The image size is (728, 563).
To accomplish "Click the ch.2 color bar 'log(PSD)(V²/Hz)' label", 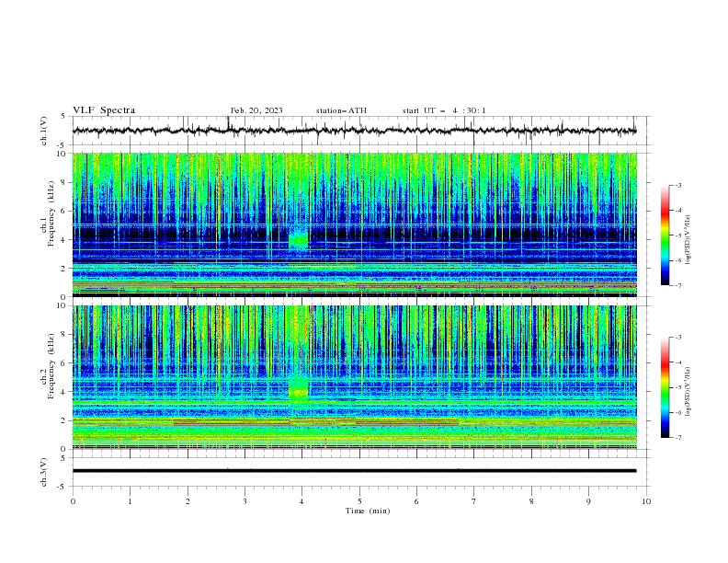I will coord(688,391).
